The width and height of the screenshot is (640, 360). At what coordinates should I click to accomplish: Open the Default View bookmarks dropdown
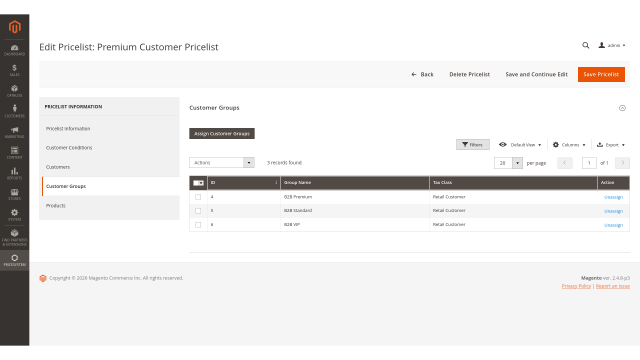(520, 145)
